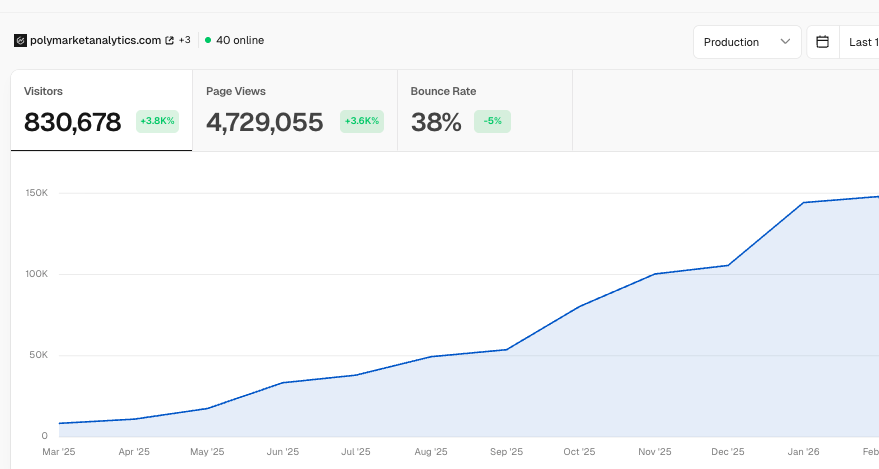Click the 100K y-axis label
This screenshot has height=469, width=879.
point(37,274)
